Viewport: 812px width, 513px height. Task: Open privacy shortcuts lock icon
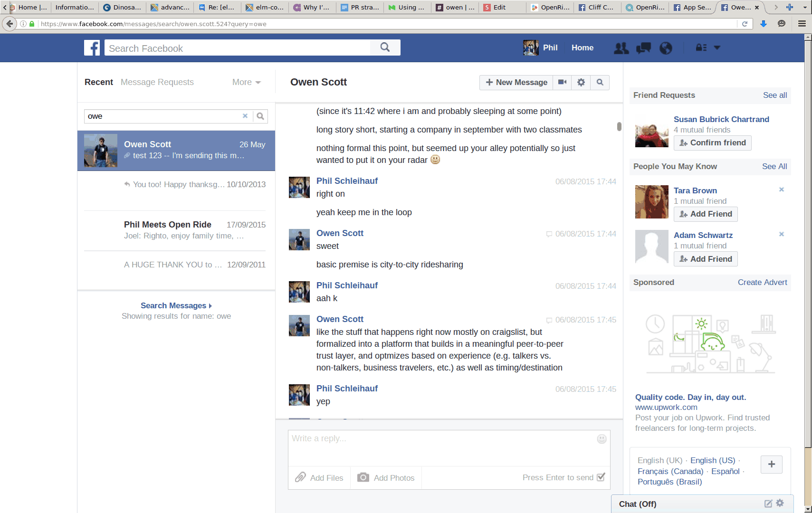pos(701,47)
